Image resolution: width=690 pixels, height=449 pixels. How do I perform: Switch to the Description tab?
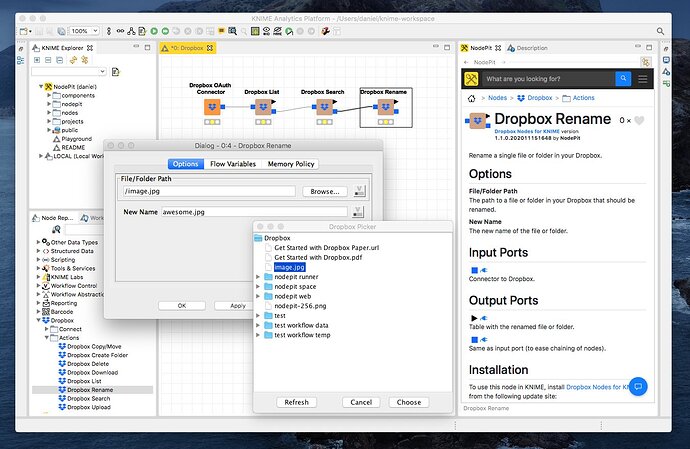point(528,48)
